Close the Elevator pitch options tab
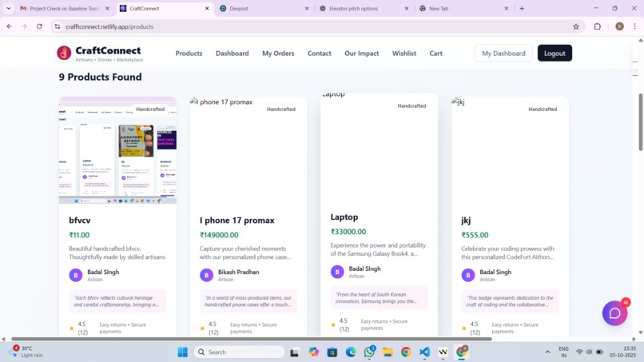 [x=407, y=8]
